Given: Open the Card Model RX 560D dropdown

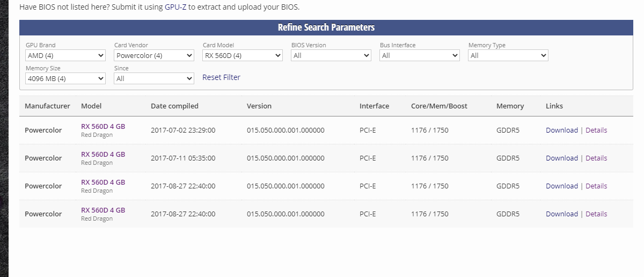Looking at the screenshot, I should point(243,55).
